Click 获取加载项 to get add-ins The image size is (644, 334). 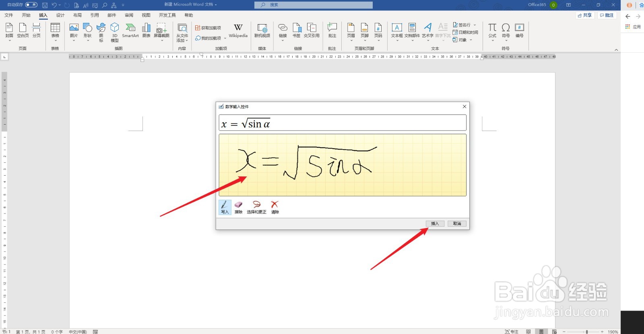208,28
